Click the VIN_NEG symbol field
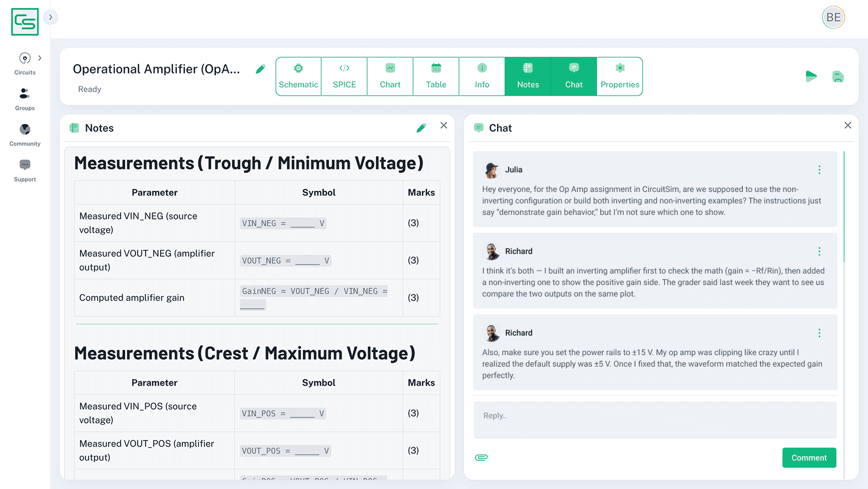This screenshot has width=868, height=489. tap(283, 224)
